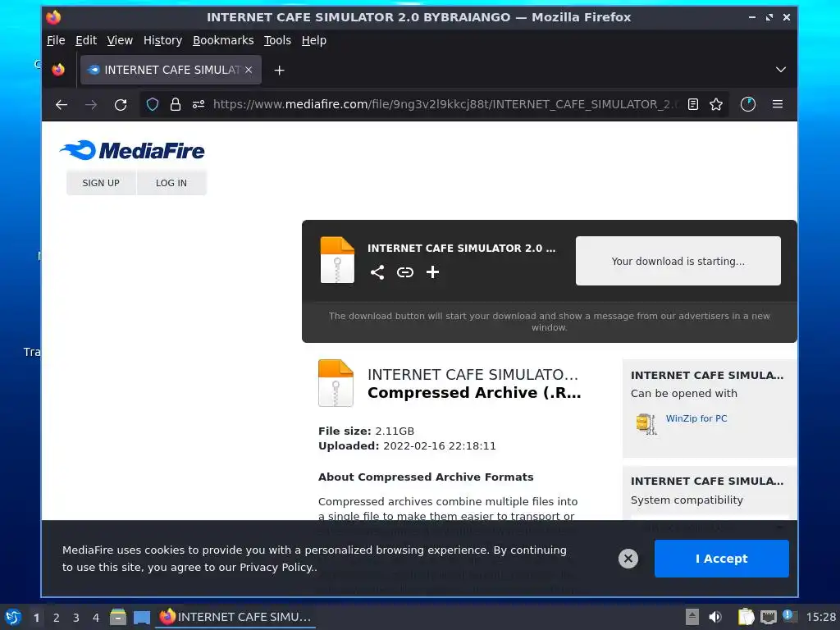Switch to workspace 4 in taskbar
This screenshot has height=630, width=840.
click(96, 618)
